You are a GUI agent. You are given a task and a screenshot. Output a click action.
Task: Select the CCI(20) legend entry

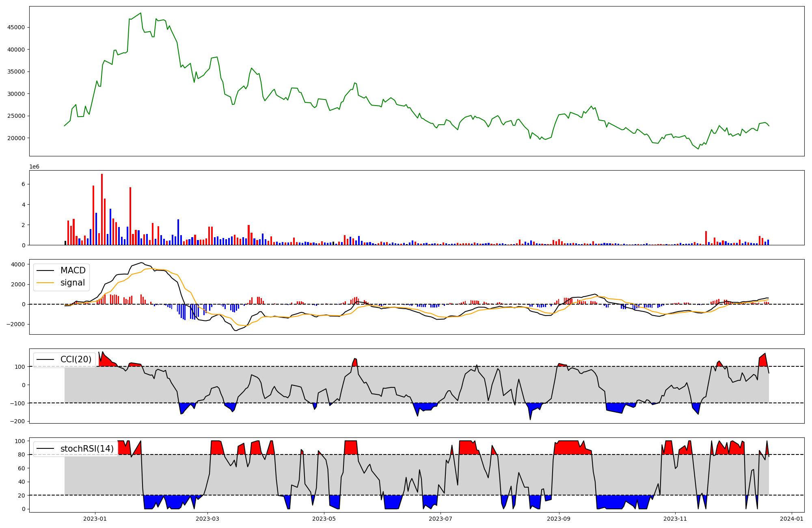point(76,359)
